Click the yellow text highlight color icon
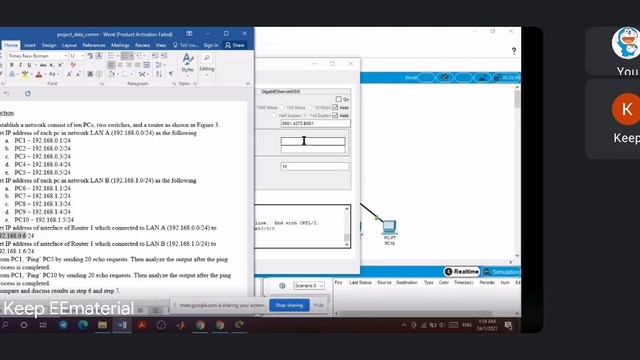 pyautogui.click(x=25, y=74)
